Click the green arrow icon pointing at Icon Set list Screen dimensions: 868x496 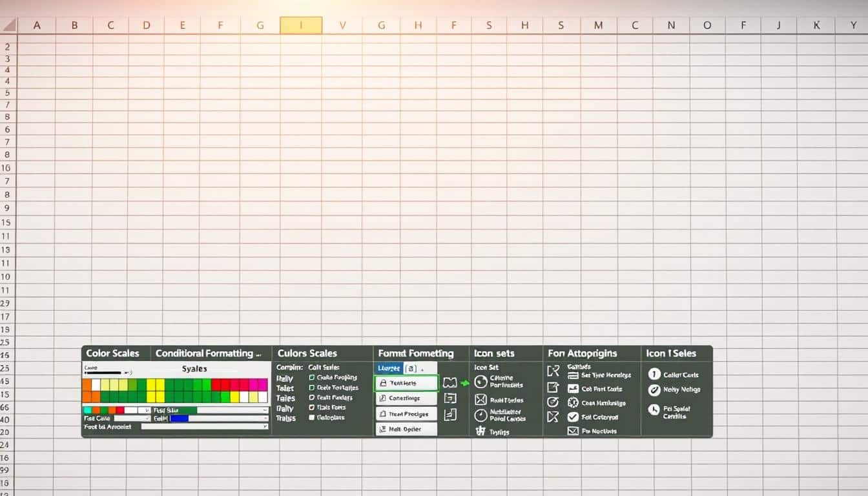point(465,382)
